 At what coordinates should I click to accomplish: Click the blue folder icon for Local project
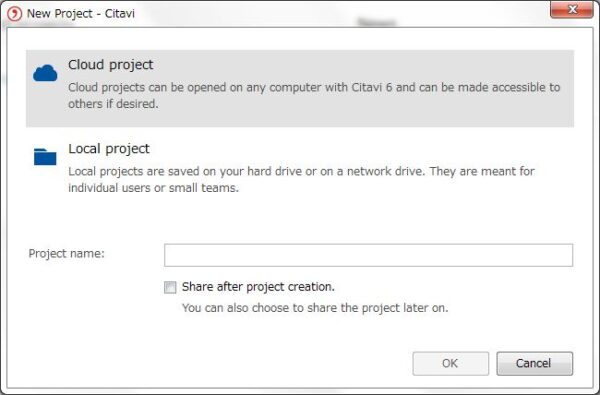(45, 157)
